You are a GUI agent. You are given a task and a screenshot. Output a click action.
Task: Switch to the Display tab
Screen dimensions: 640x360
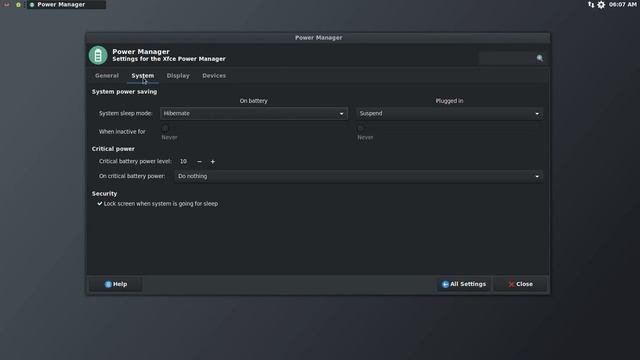click(178, 76)
